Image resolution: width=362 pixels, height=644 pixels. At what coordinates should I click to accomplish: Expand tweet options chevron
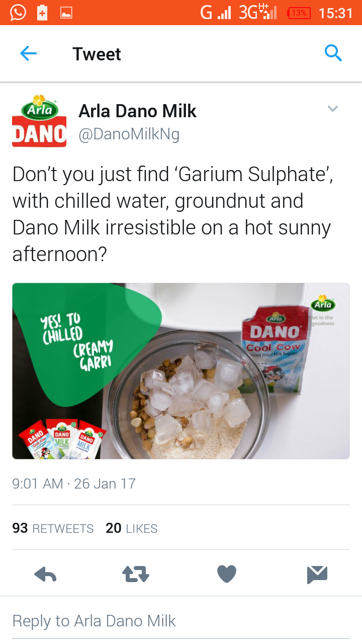333,108
